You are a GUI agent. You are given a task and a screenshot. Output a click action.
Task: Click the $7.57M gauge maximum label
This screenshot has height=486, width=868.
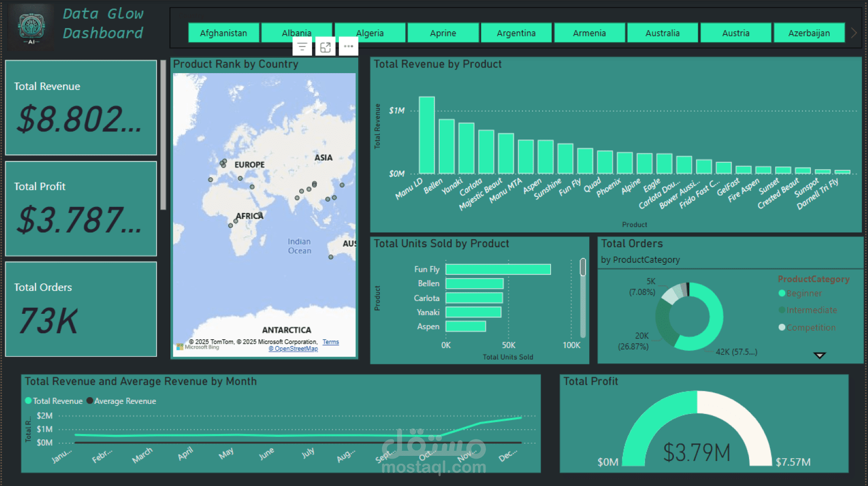(x=793, y=462)
